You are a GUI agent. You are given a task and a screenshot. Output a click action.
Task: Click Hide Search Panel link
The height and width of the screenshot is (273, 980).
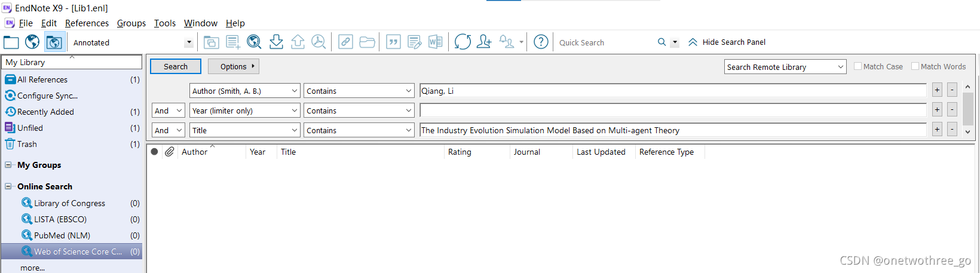(x=734, y=42)
